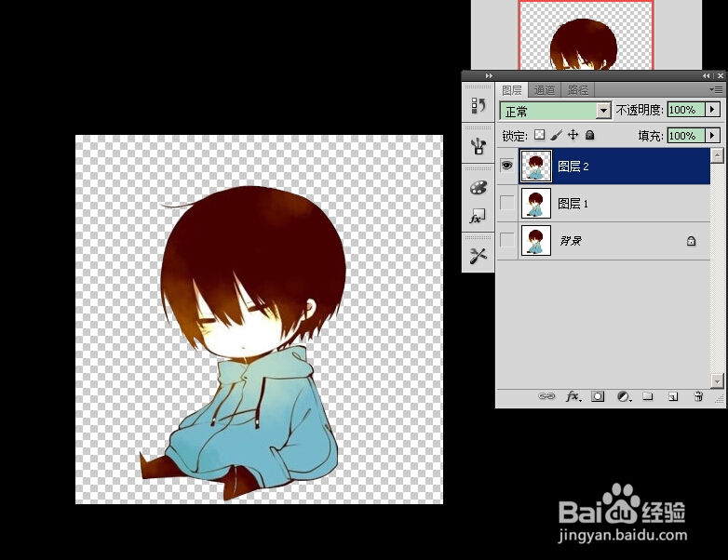Image resolution: width=728 pixels, height=560 pixels.
Task: Open the Styles fx panel icon
Action: [478, 217]
